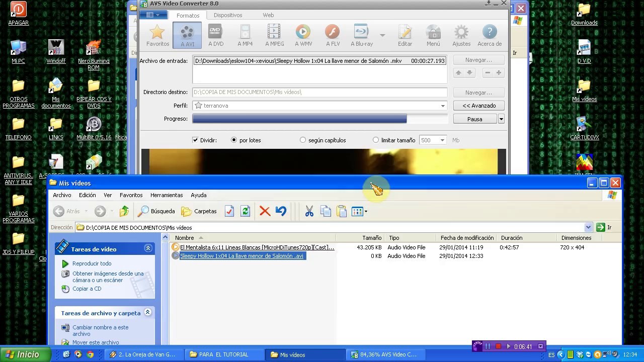Image resolution: width=644 pixels, height=362 pixels.
Task: Choose the A MPEG format icon
Action: [274, 35]
